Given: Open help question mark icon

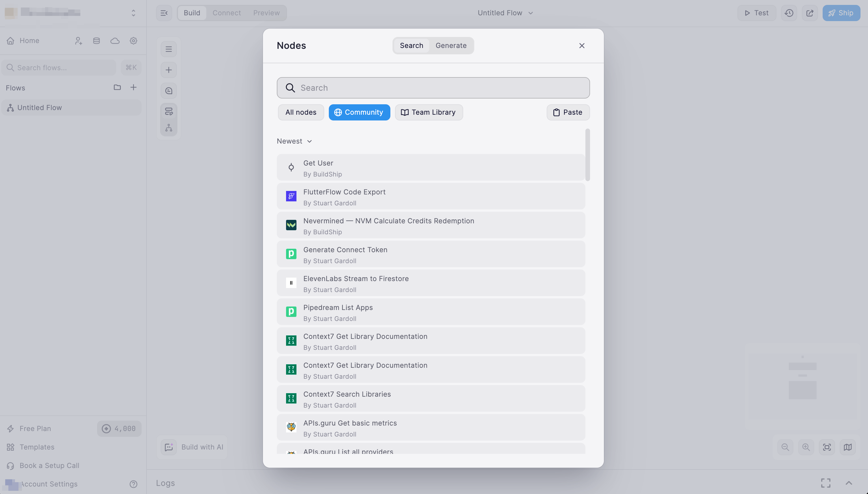Looking at the screenshot, I should pos(133,484).
